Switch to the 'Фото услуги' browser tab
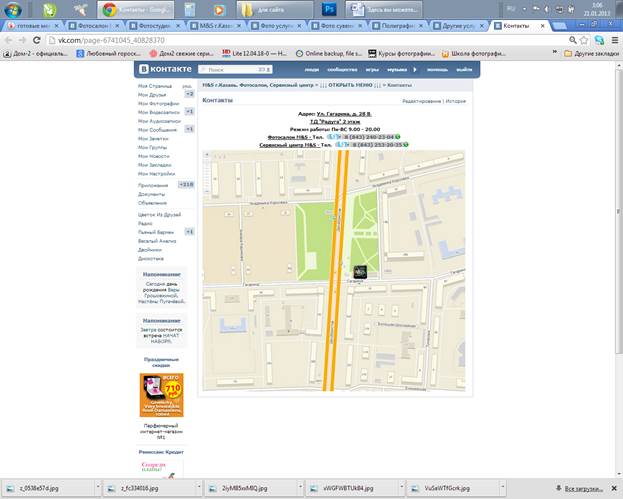The image size is (623, 499). pos(277,26)
